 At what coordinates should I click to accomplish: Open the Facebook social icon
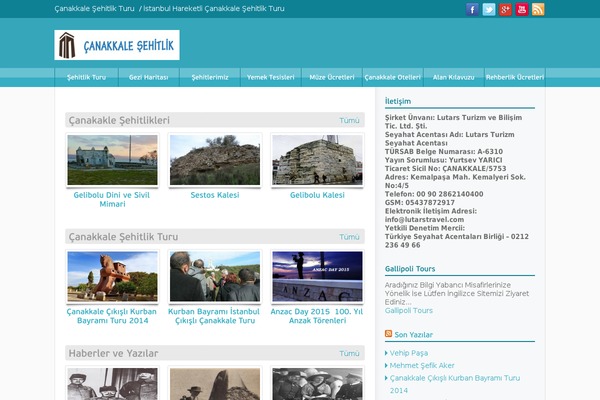472,9
